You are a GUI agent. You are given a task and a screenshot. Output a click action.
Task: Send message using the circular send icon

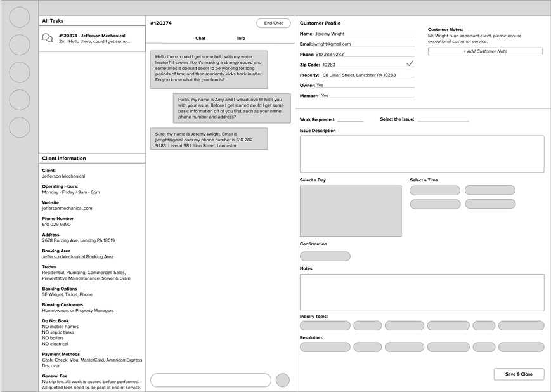(282, 379)
